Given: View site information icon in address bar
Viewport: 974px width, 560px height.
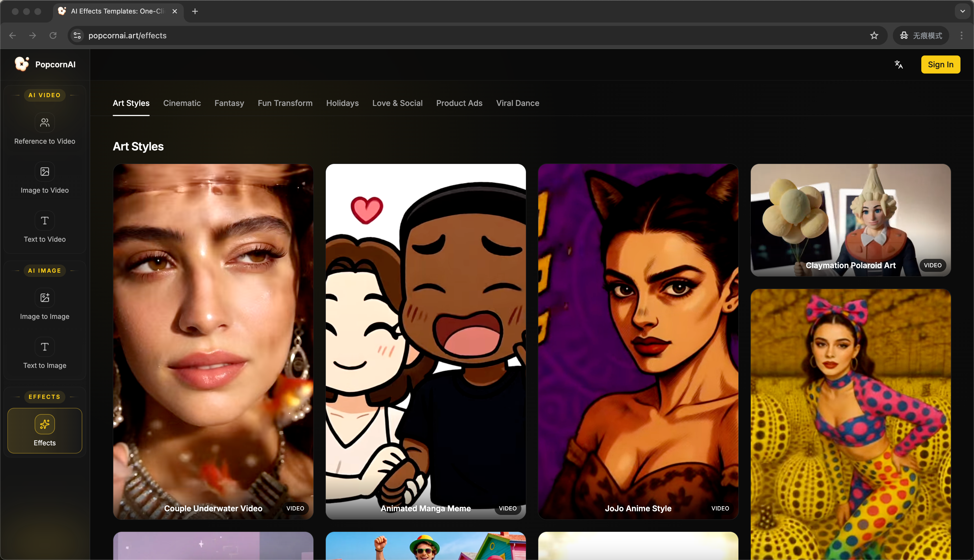Looking at the screenshot, I should pyautogui.click(x=77, y=35).
